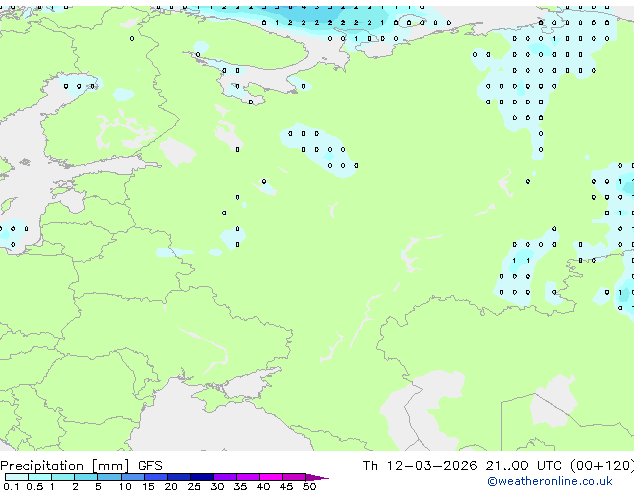Click the '10' legend value
Viewport: 634px width, 490px height.
pos(125,486)
